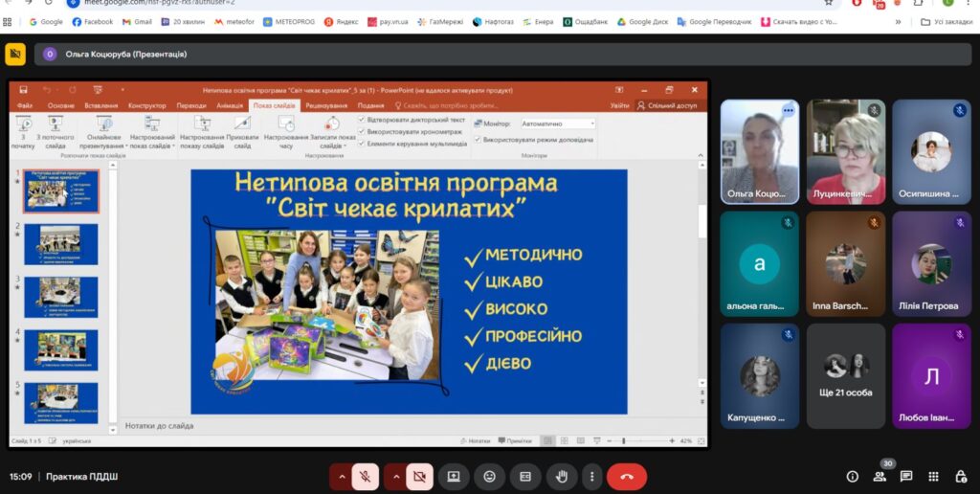Leave the call with the red button
This screenshot has height=494, width=980.
click(x=627, y=477)
